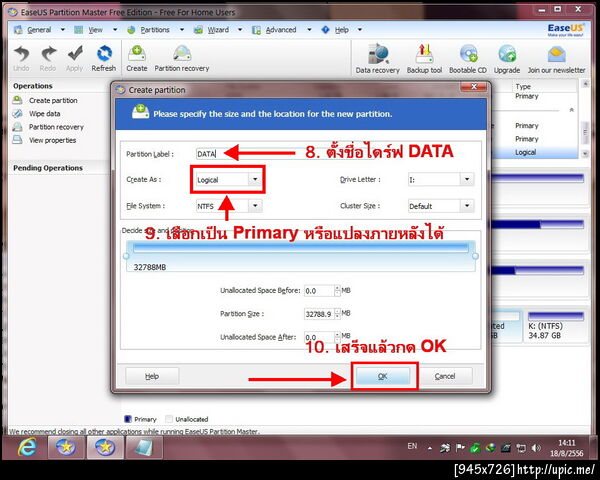Click the Partition Size value field
Viewport: 600px width, 480px height.
319,314
